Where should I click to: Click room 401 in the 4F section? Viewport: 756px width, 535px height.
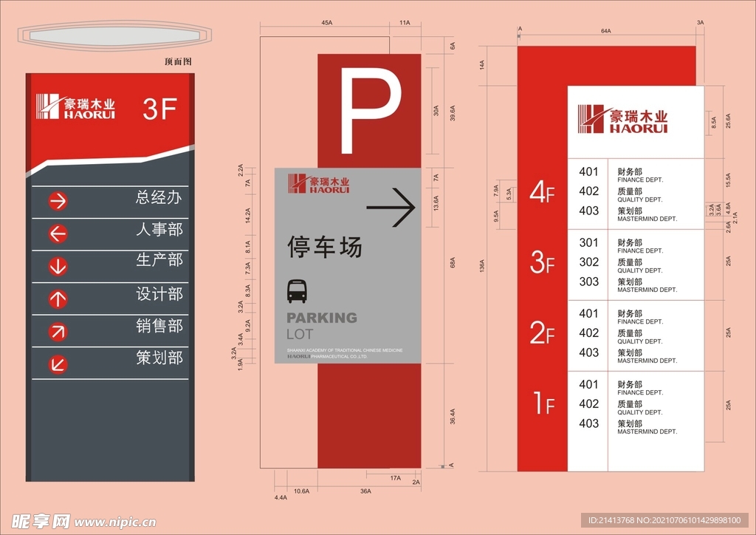[588, 171]
